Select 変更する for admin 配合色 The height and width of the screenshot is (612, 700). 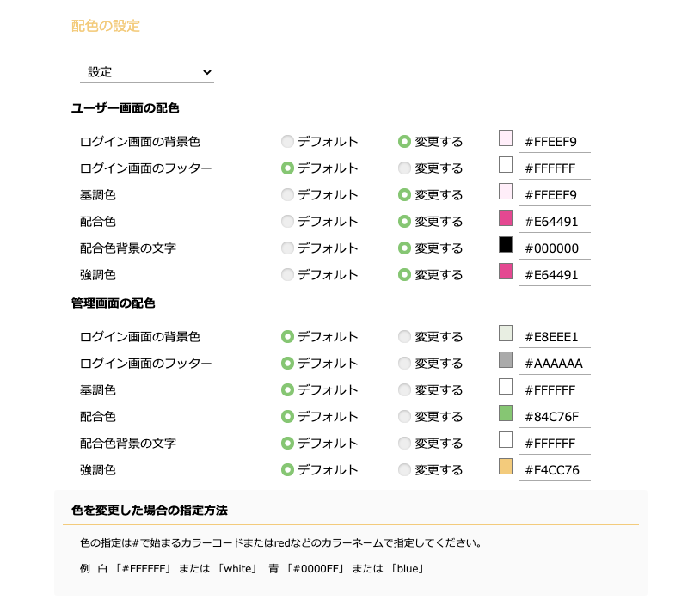click(404, 417)
